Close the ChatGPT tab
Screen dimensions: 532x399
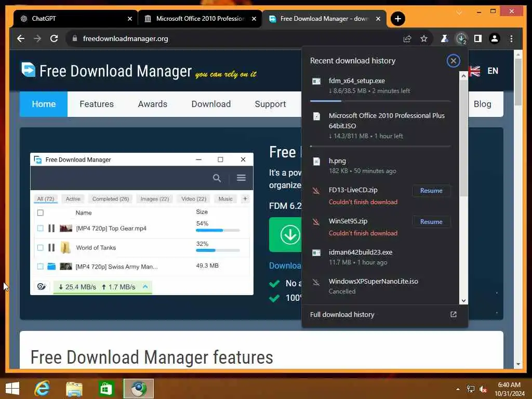pyautogui.click(x=129, y=19)
